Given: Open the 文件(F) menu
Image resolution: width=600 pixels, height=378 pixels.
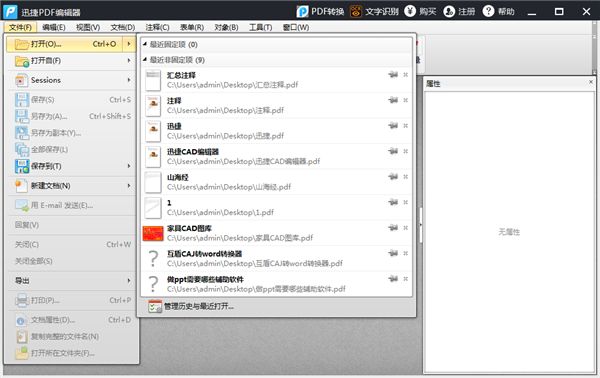Looking at the screenshot, I should pyautogui.click(x=20, y=28).
